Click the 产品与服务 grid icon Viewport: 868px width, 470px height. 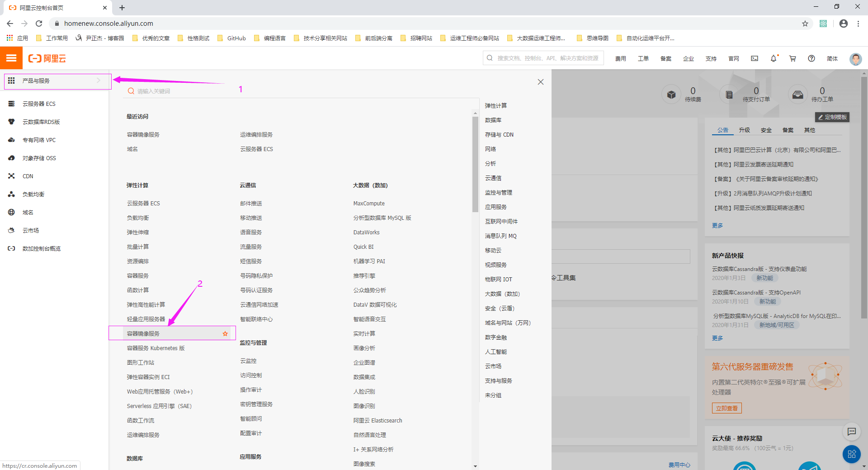click(11, 81)
